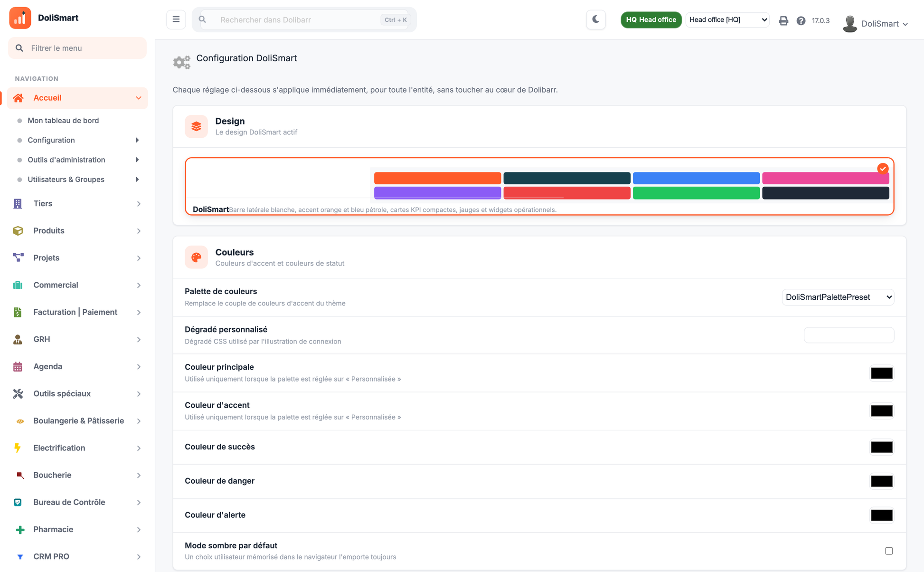Click the Couleurs palette icon
This screenshot has height=572, width=924.
pyautogui.click(x=196, y=257)
